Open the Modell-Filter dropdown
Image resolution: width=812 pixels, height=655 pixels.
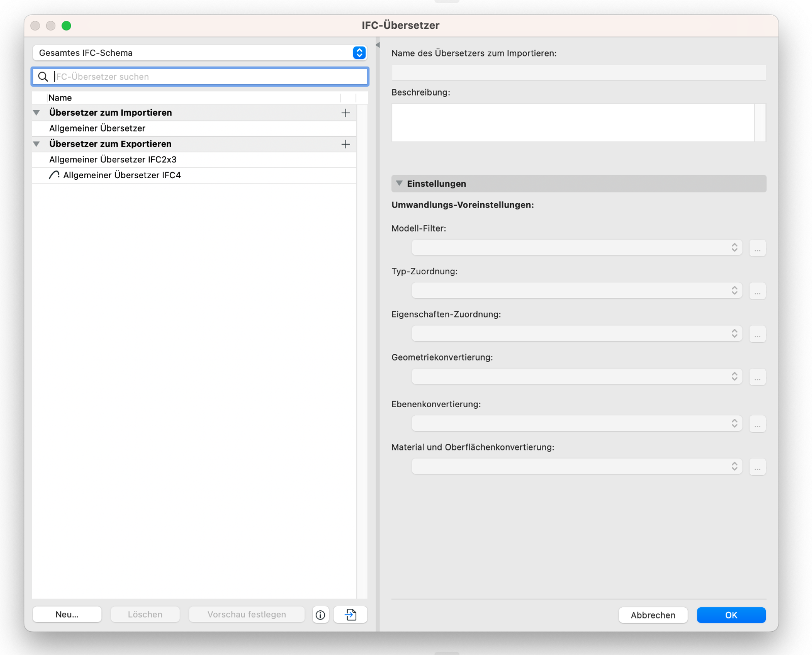(577, 248)
